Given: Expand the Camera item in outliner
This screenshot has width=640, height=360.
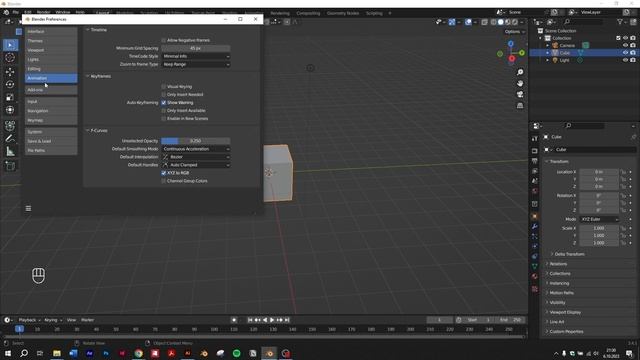Looking at the screenshot, I should (548, 45).
